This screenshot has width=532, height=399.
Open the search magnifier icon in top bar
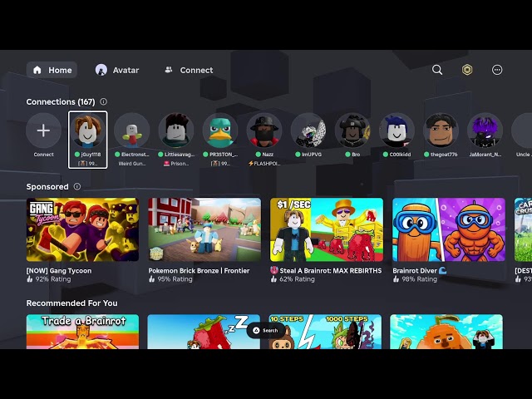click(437, 70)
